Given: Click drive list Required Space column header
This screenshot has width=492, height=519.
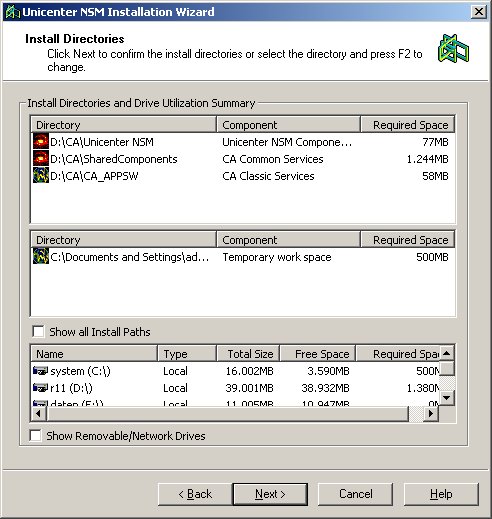Looking at the screenshot, I should coord(398,354).
